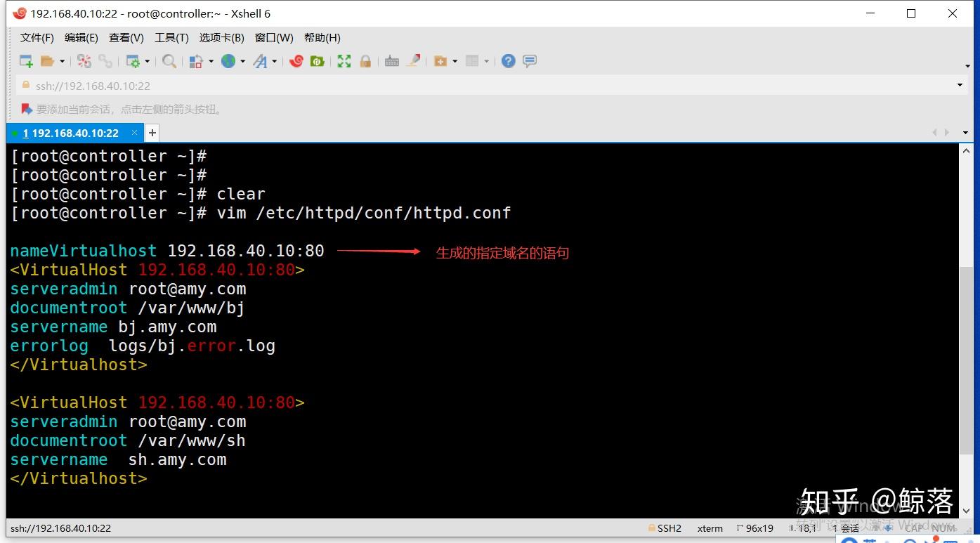Screen dimensions: 980x543
Task: Click the Find magnifier icon
Action: click(x=169, y=61)
